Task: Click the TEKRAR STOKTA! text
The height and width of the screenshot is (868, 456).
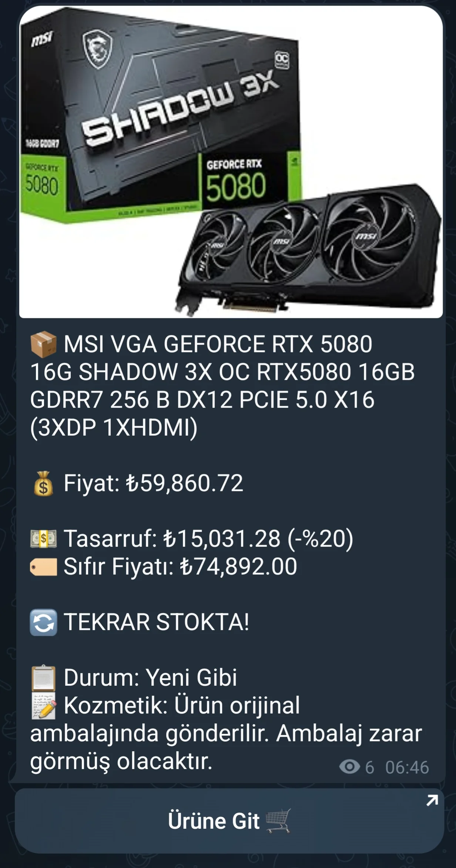Action: pyautogui.click(x=157, y=622)
